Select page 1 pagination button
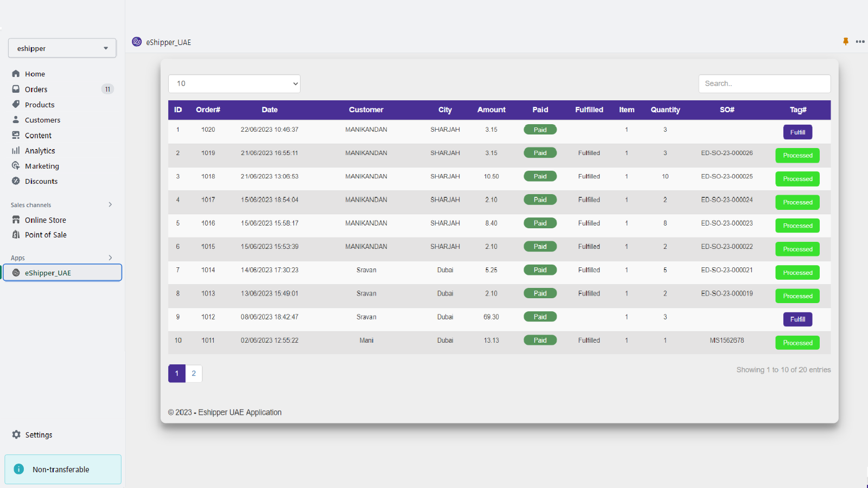This screenshot has height=488, width=868. click(177, 373)
